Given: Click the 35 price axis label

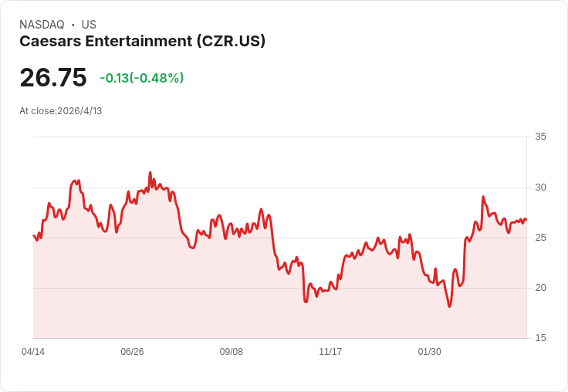Looking at the screenshot, I should tap(540, 137).
